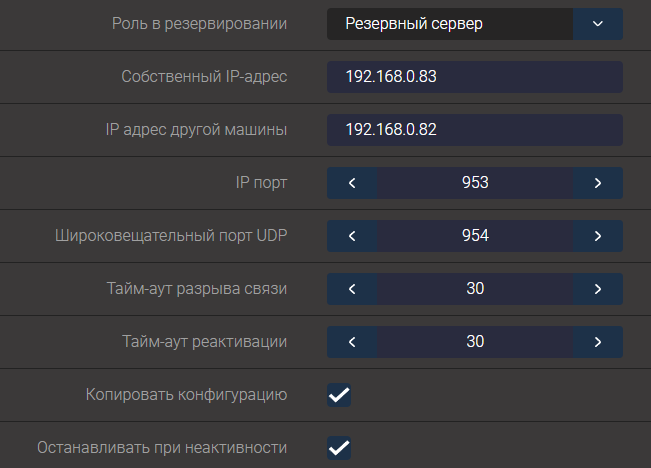Click the UDP port value 954
651x468 pixels.
point(475,236)
